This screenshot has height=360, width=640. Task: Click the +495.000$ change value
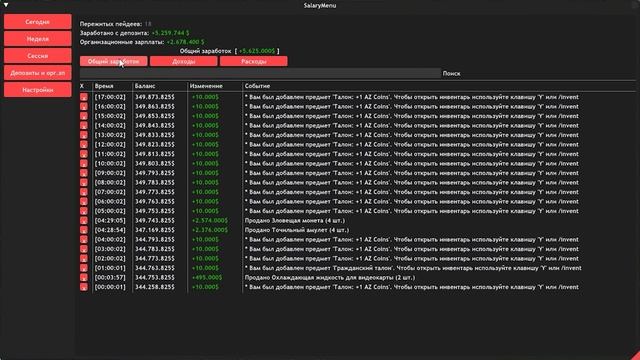(x=207, y=278)
